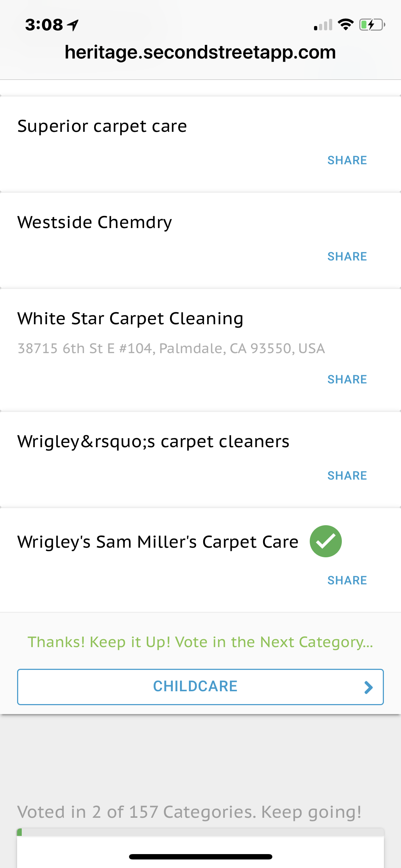The width and height of the screenshot is (401, 868).
Task: Select the Wrigley&rsquo;s carpet cleaners entry
Action: click(153, 441)
